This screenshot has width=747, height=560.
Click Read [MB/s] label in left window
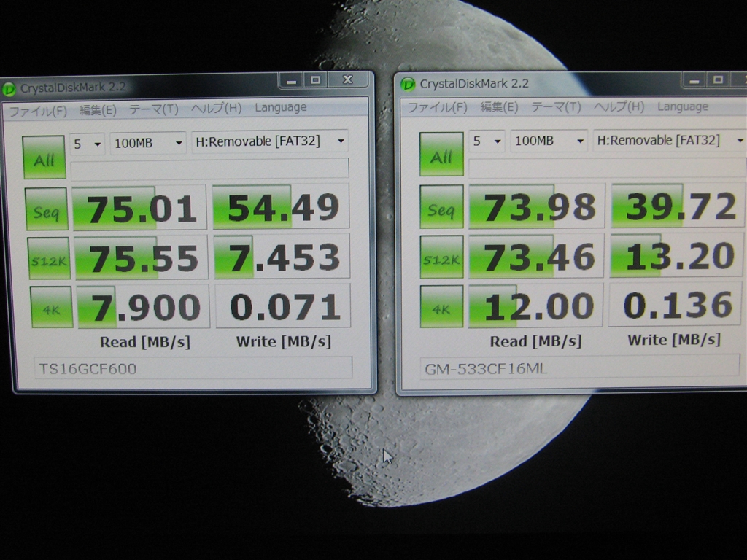pos(145,342)
